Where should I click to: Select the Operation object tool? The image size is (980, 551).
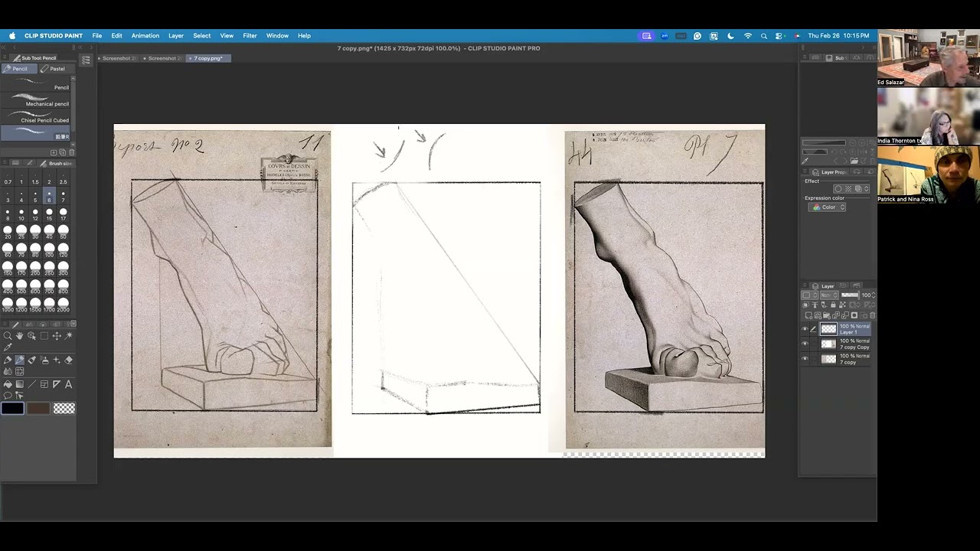point(31,336)
